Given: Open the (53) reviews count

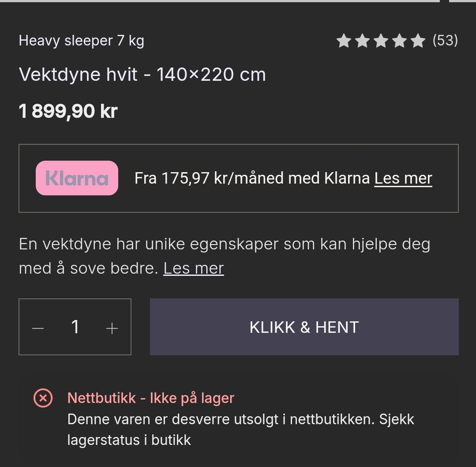Looking at the screenshot, I should [445, 41].
